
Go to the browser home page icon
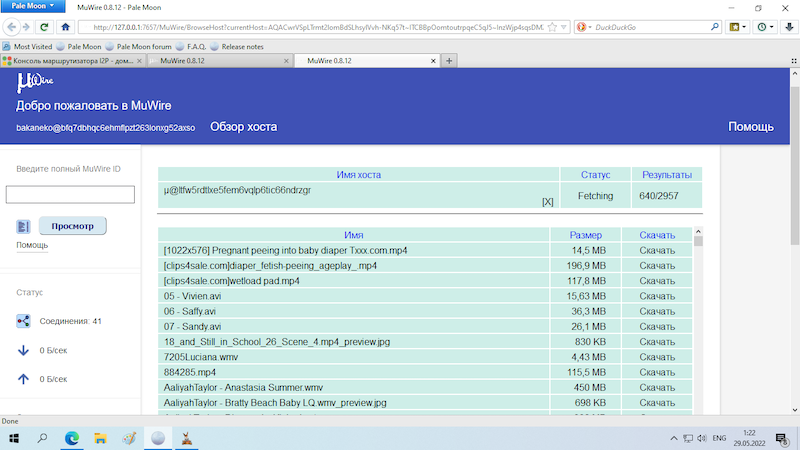click(65, 27)
